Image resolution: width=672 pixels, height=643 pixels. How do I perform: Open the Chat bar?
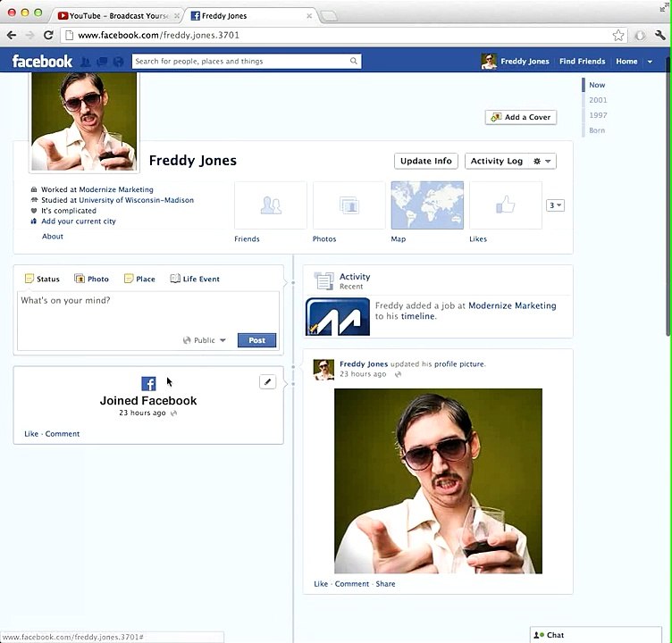(596, 635)
